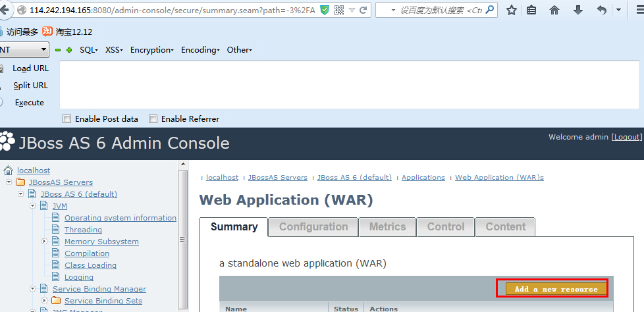Open the search engine selector dropdown
The image size is (644, 312).
[x=394, y=11]
